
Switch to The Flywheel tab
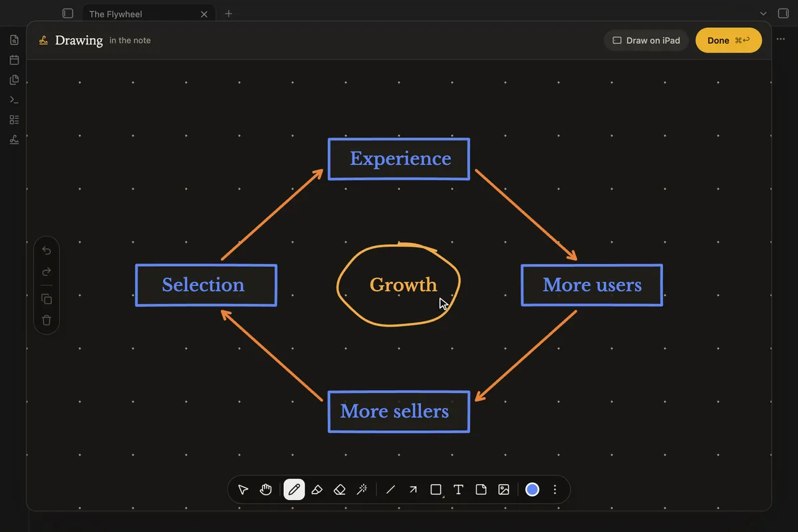click(149, 13)
